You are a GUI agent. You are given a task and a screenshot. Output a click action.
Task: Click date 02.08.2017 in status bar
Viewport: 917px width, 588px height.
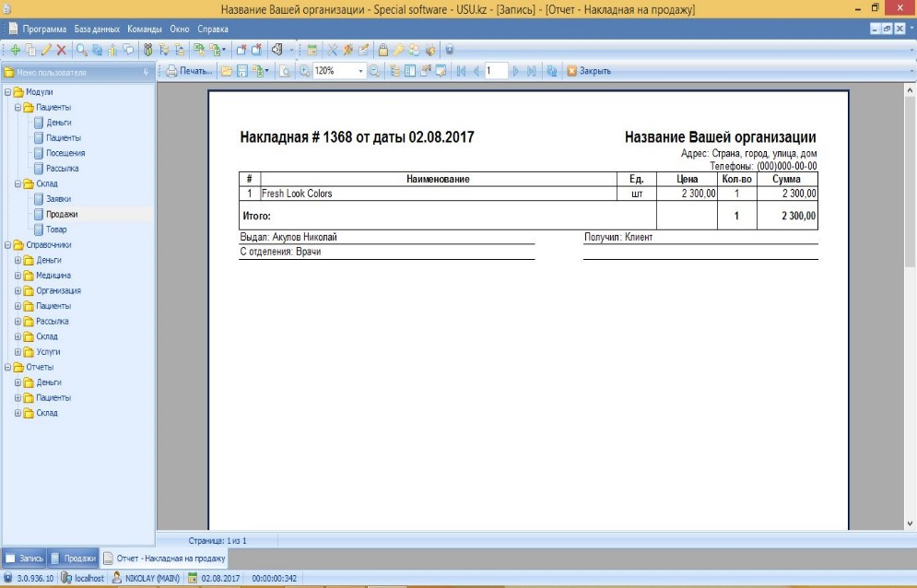coord(214,578)
